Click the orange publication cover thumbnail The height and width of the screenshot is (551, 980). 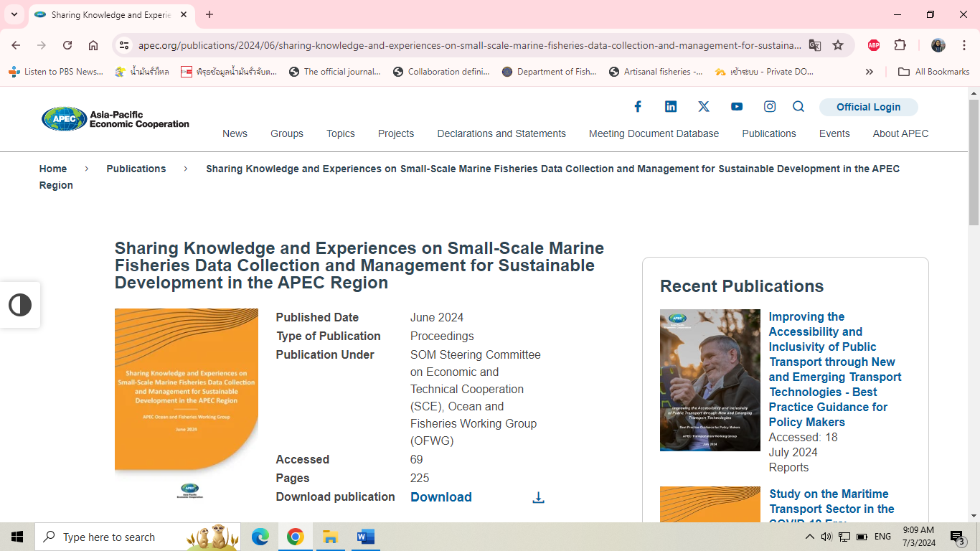(x=187, y=404)
